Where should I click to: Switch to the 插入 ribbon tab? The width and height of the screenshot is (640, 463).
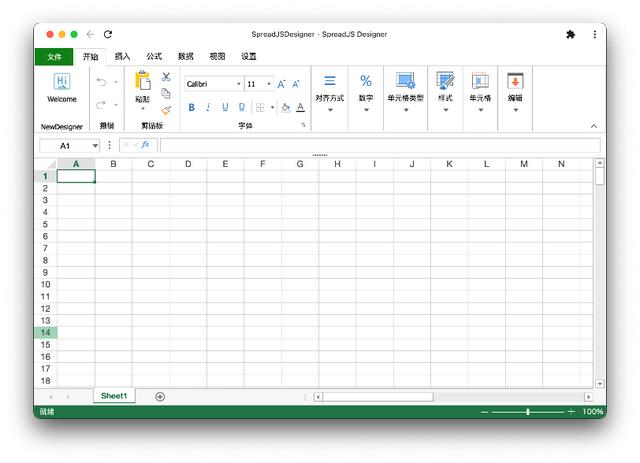pyautogui.click(x=122, y=57)
